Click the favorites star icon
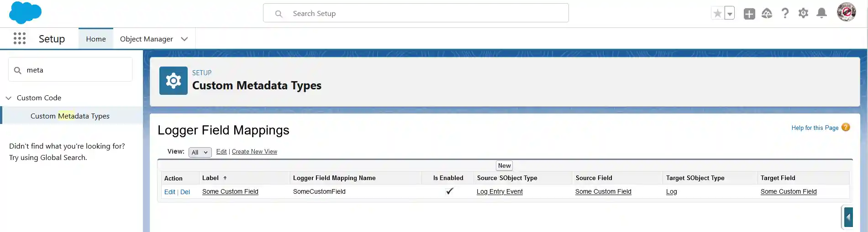Image resolution: width=868 pixels, height=232 pixels. click(x=717, y=14)
